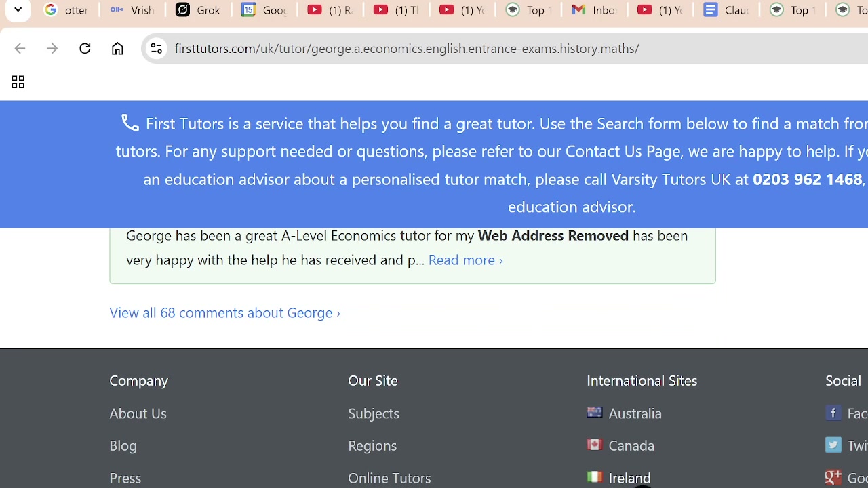This screenshot has width=868, height=488.
Task: Click the 0203 962 1468 phone number
Action: [807, 179]
